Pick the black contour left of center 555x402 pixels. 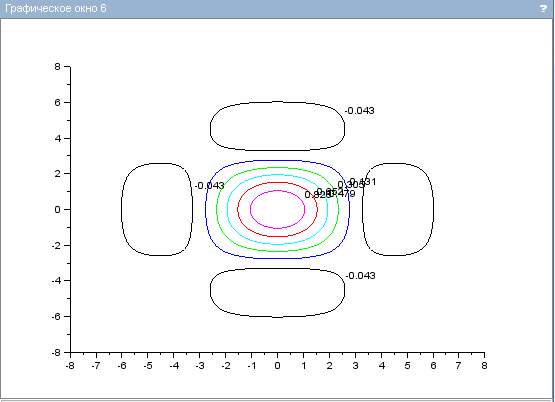click(x=157, y=209)
